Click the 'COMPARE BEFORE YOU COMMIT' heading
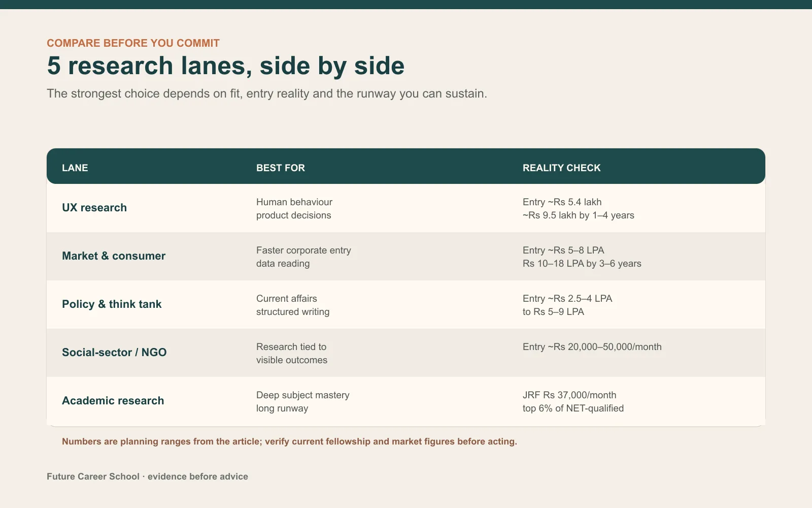Image resolution: width=812 pixels, height=508 pixels. pyautogui.click(x=133, y=43)
